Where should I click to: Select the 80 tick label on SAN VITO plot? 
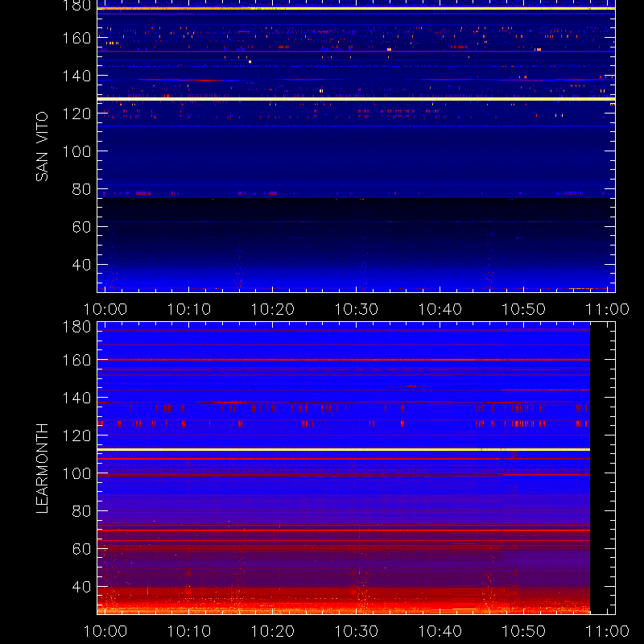81,189
